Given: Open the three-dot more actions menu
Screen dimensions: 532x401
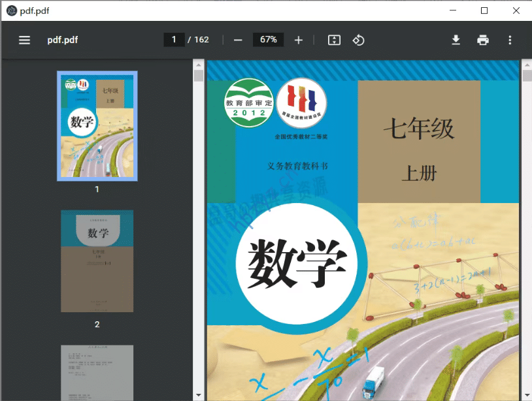Looking at the screenshot, I should [510, 40].
